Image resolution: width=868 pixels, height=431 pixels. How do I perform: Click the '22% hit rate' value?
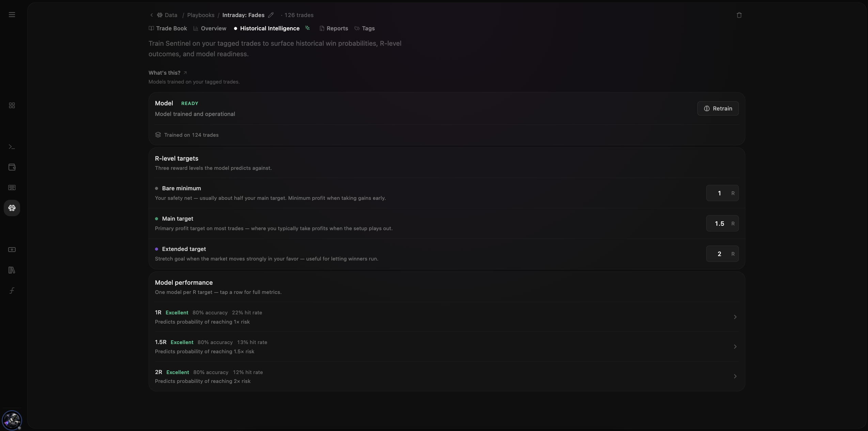click(247, 313)
